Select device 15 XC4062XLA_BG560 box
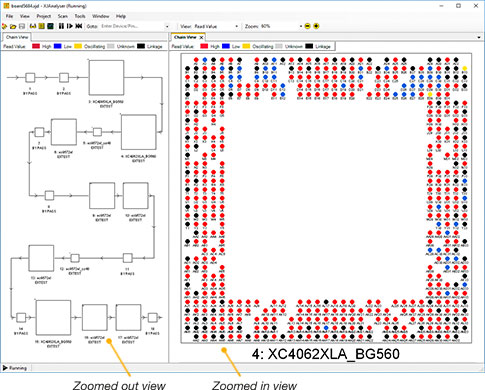The height and width of the screenshot is (390, 485). [x=53, y=318]
